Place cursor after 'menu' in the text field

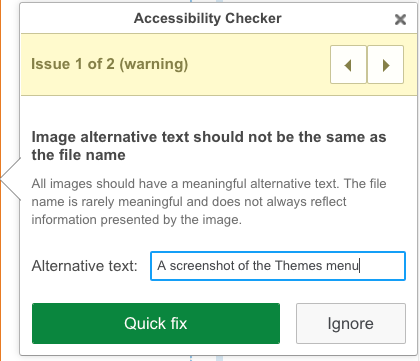(x=360, y=266)
